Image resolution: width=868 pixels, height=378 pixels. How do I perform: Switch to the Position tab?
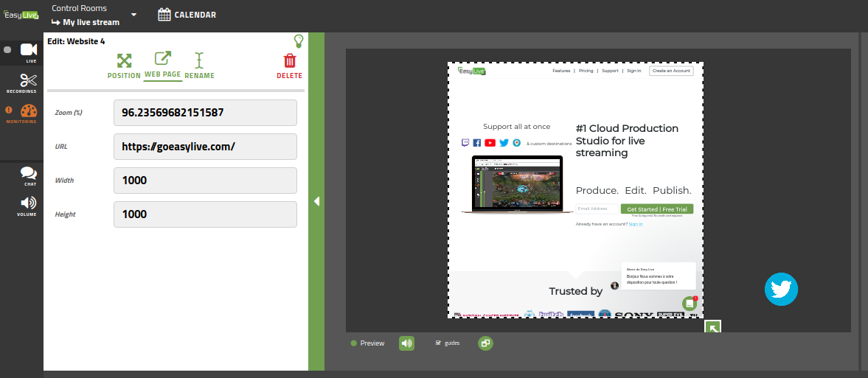[x=124, y=66]
